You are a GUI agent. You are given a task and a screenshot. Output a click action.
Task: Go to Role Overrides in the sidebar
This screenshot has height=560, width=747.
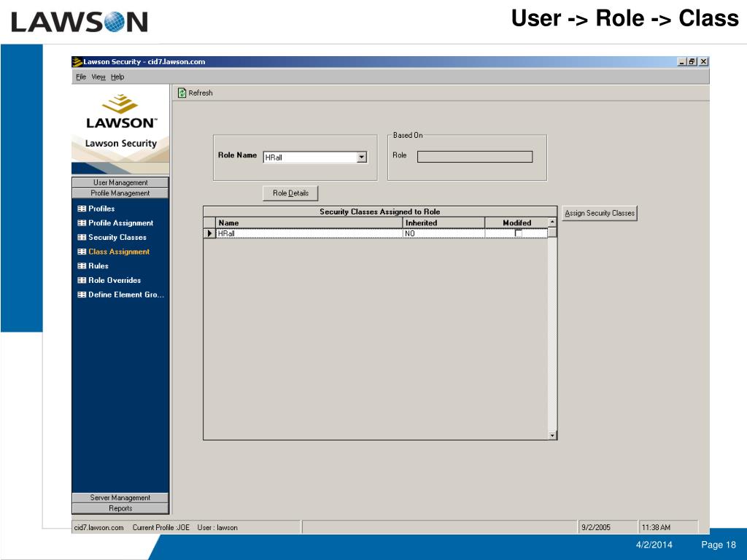tap(115, 280)
